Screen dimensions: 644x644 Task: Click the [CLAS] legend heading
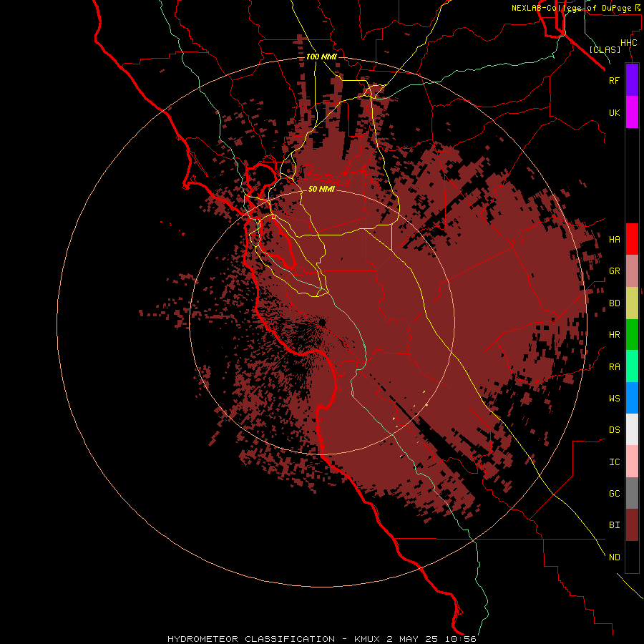tap(605, 49)
